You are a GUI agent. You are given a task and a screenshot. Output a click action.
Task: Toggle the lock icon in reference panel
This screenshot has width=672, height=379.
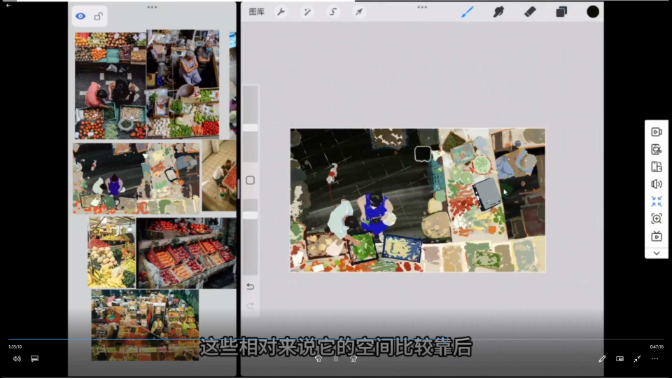coord(98,16)
